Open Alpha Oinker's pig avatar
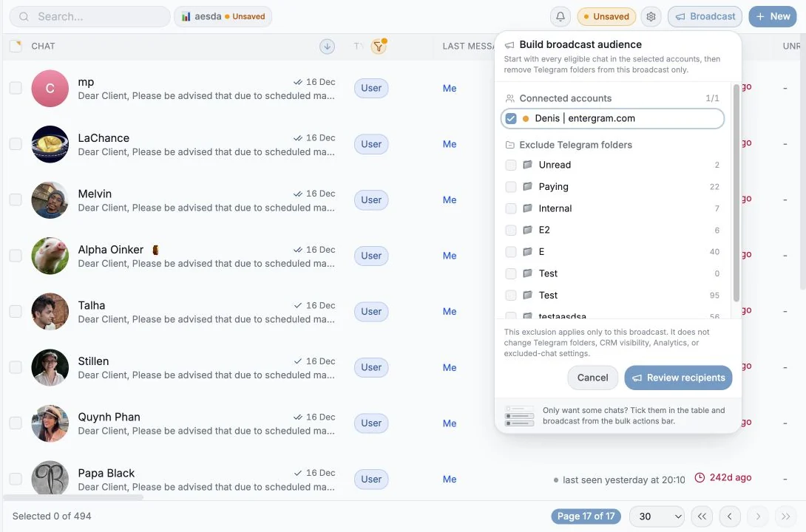 point(50,256)
